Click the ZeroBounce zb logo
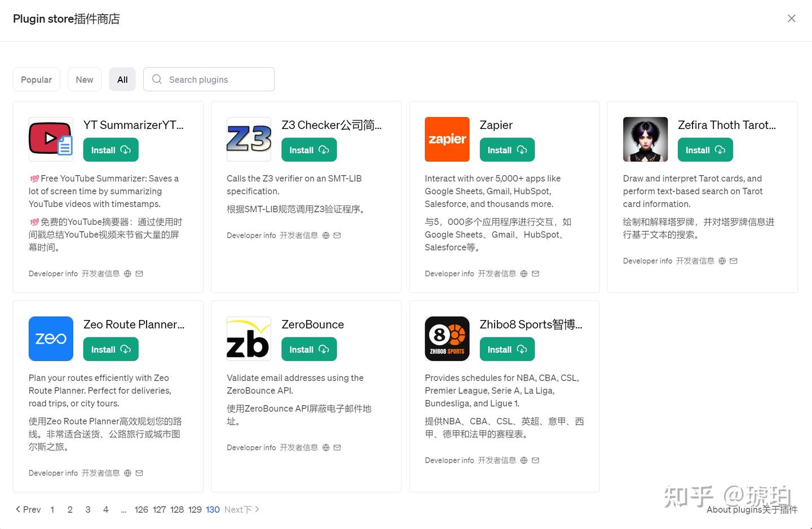 pyautogui.click(x=249, y=339)
